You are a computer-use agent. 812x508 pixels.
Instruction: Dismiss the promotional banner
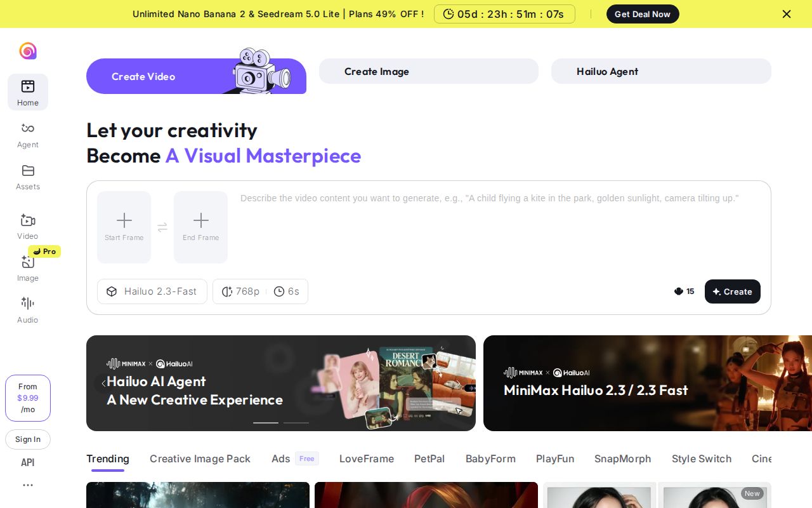pos(787,14)
